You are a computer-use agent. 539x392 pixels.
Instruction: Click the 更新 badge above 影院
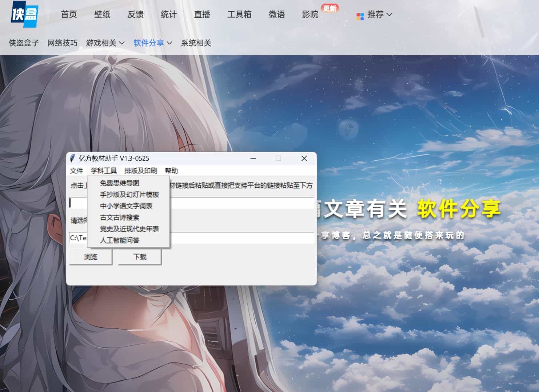[x=329, y=8]
